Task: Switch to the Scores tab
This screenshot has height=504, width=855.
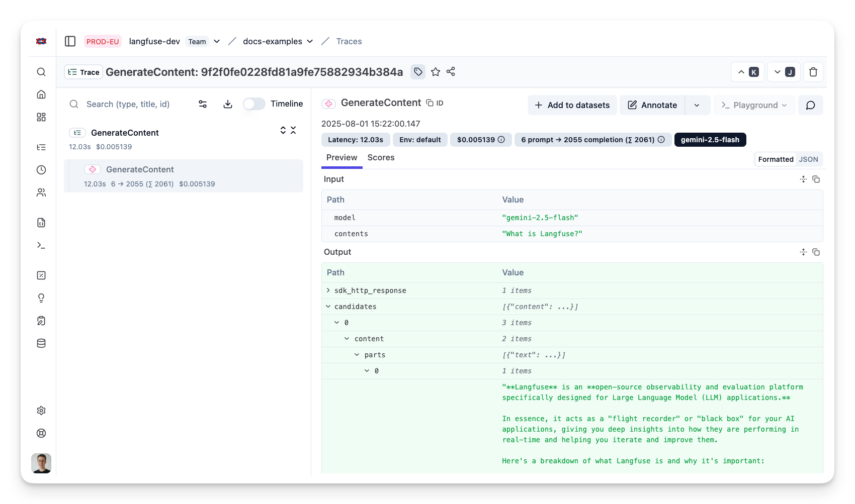Action: [x=381, y=157]
